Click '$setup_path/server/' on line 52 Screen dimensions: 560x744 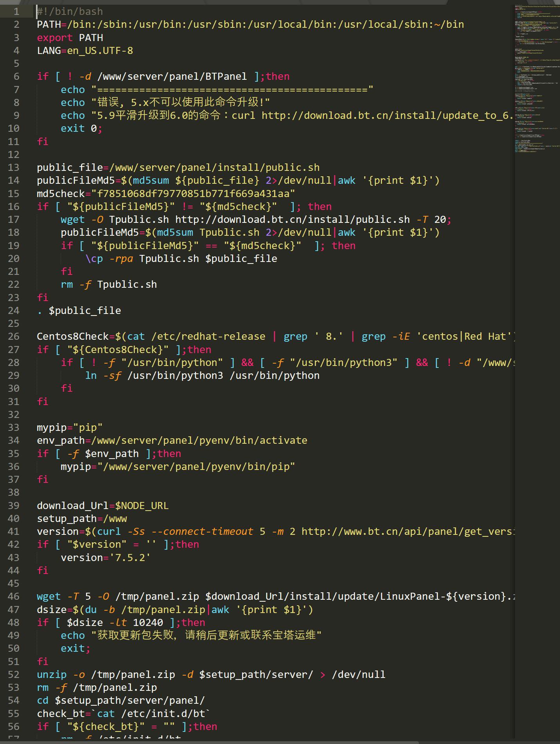[256, 675]
